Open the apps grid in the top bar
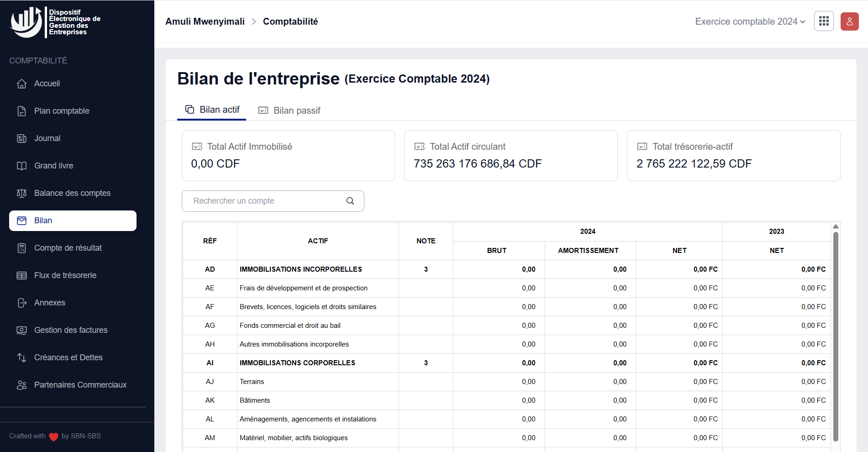 tap(824, 21)
